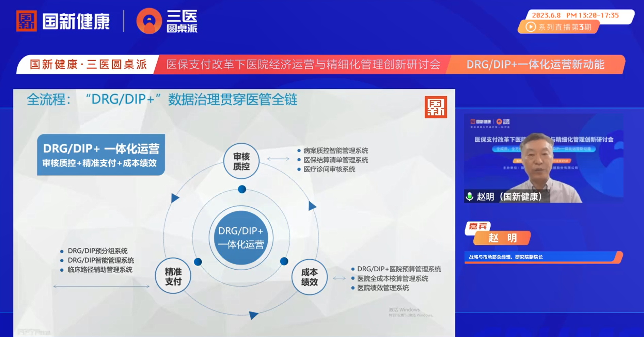Click the play icon beside 系列直播第3期
The image size is (644, 337).
[x=530, y=27]
